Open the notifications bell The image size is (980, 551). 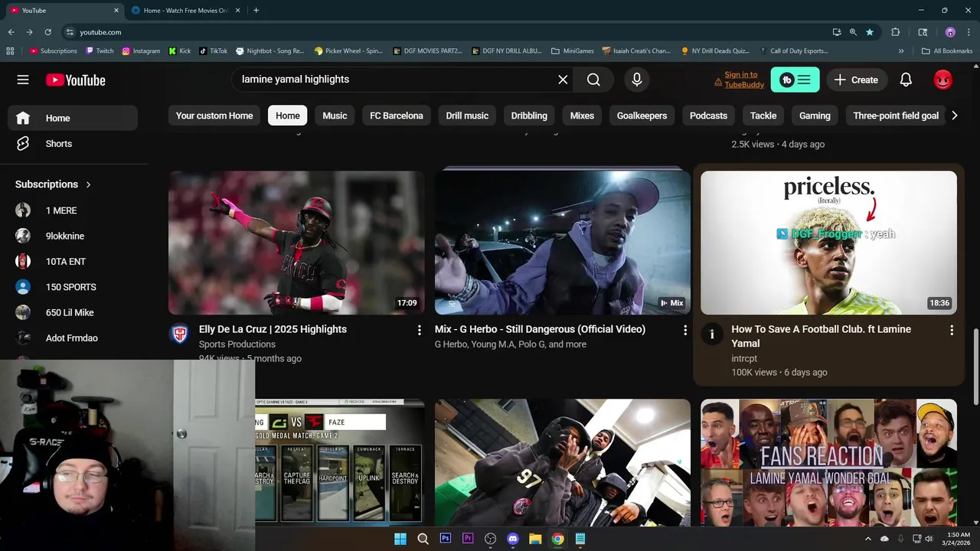[906, 80]
